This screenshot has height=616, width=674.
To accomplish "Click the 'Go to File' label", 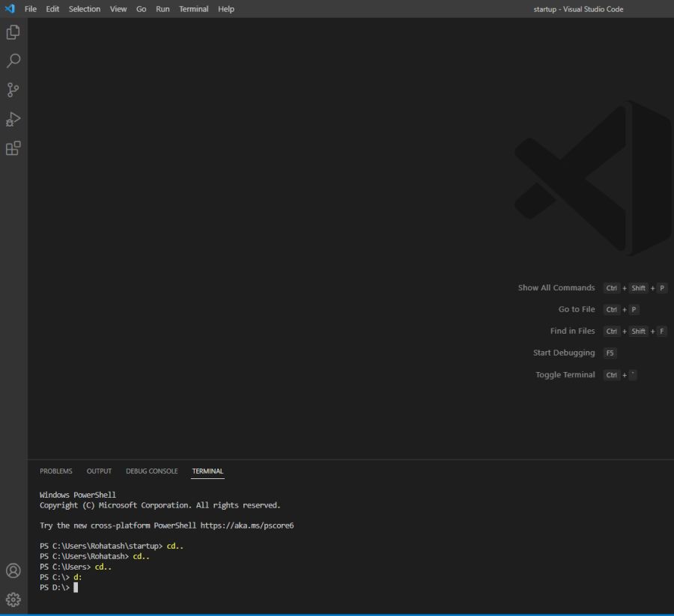I will pos(577,309).
